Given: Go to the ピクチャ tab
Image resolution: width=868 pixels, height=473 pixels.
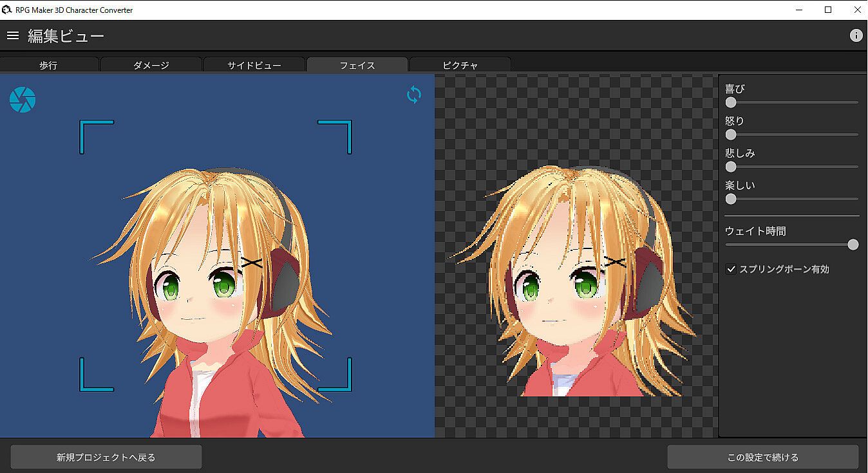Looking at the screenshot, I should point(460,65).
